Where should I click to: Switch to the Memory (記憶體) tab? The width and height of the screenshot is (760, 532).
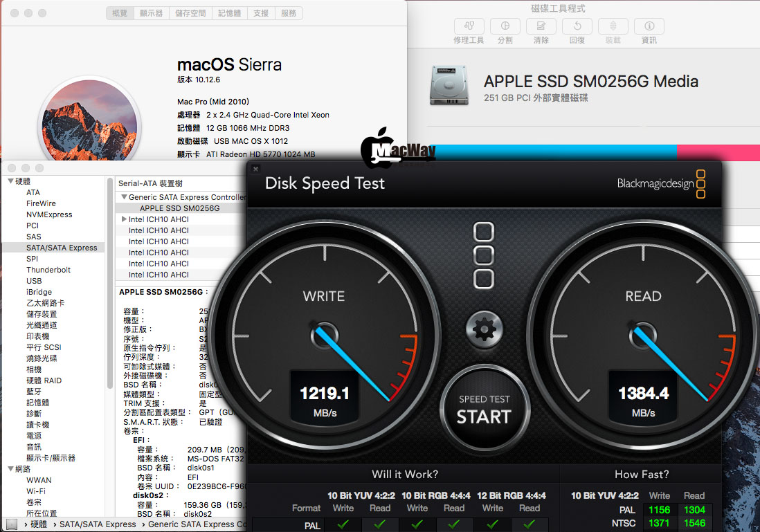230,13
